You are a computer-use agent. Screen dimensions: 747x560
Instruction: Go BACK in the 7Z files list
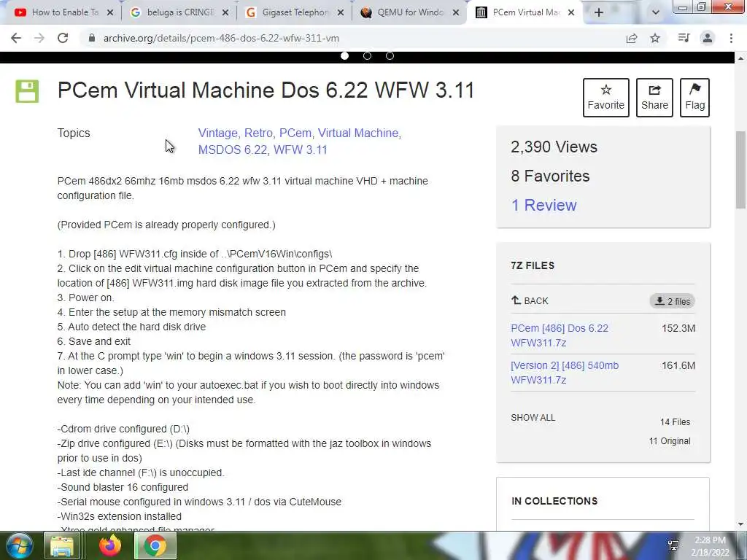point(530,301)
